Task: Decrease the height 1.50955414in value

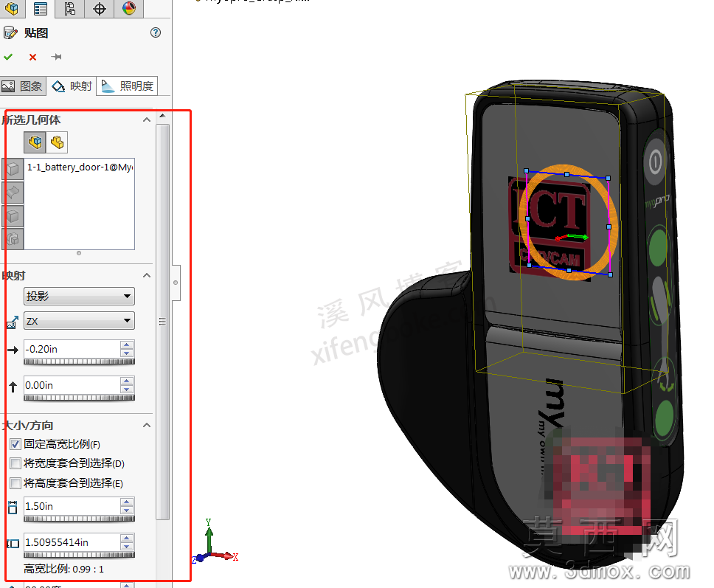Action: click(x=127, y=547)
